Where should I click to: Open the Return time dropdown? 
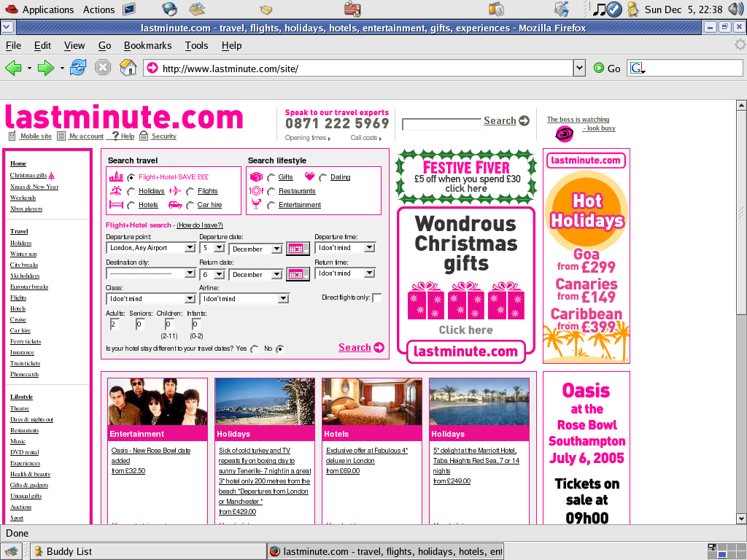tap(345, 273)
